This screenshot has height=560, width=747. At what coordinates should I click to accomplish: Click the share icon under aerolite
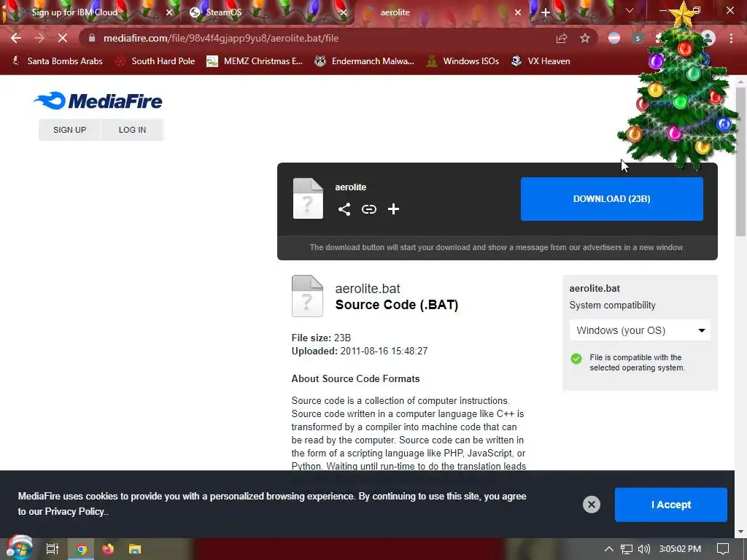(344, 209)
